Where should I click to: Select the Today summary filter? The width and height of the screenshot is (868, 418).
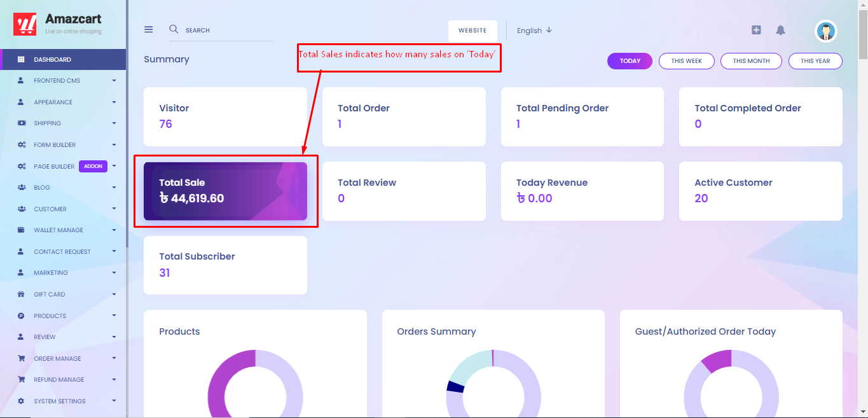630,61
